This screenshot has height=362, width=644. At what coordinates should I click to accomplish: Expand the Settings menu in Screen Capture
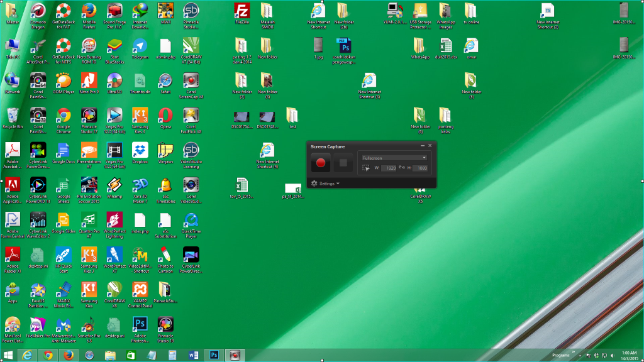[325, 184]
